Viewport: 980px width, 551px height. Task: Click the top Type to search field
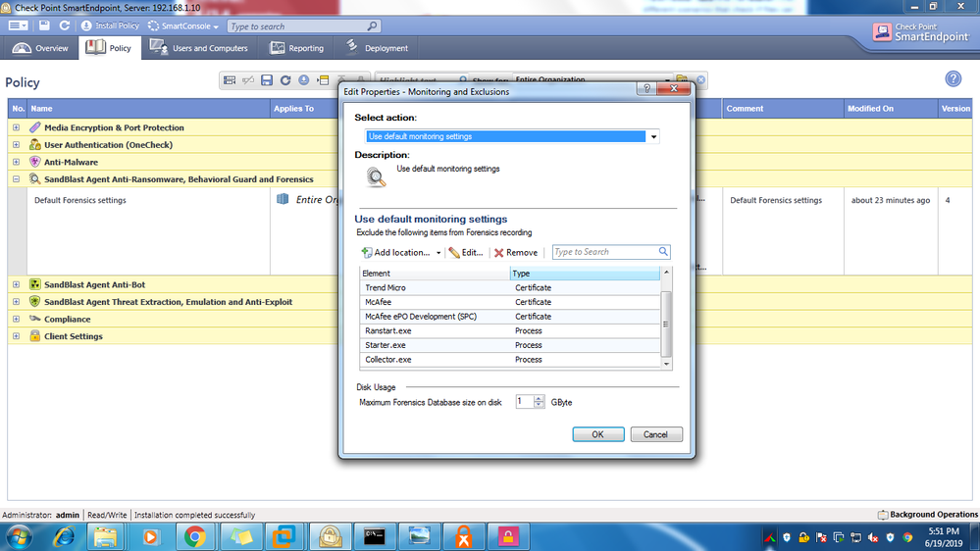click(304, 25)
